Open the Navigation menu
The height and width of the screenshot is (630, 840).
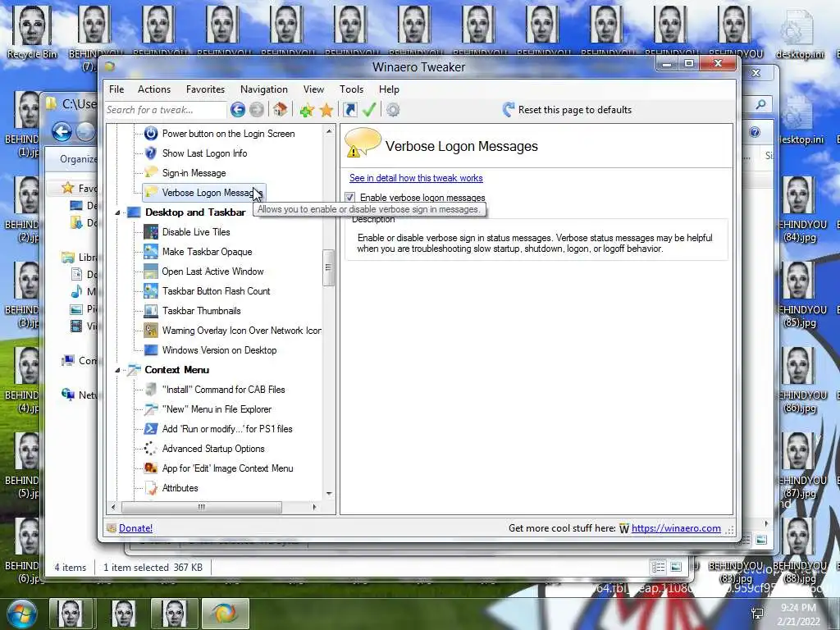(x=263, y=89)
